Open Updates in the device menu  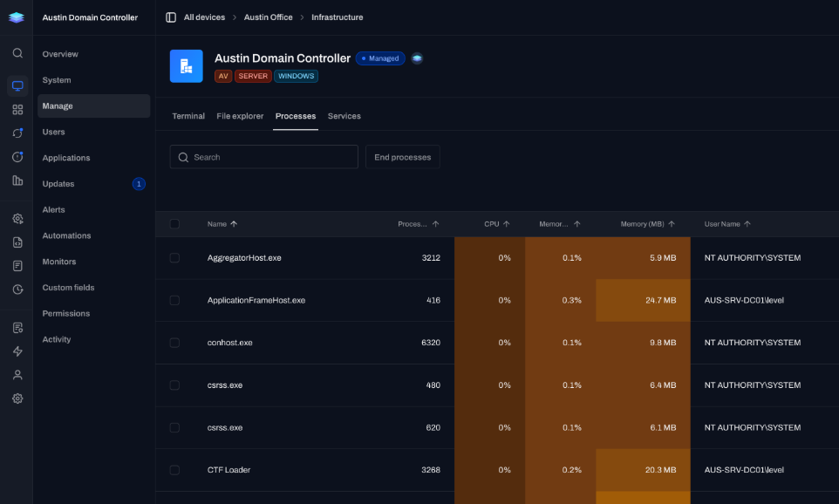tap(93, 184)
